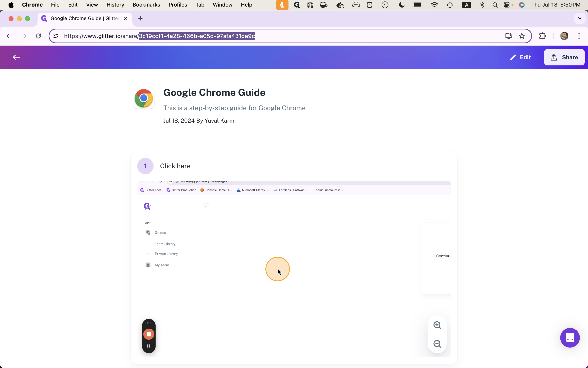Click the browser forward navigation arrow
This screenshot has height=368, width=588.
click(23, 36)
